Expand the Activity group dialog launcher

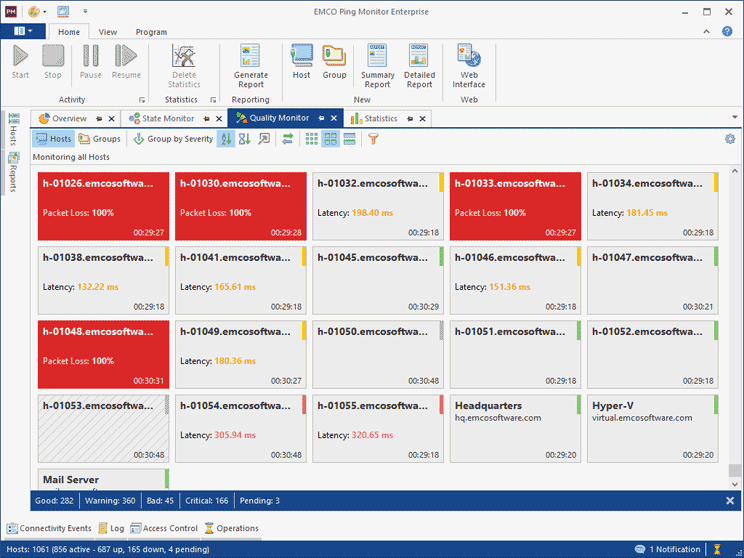coord(142,100)
